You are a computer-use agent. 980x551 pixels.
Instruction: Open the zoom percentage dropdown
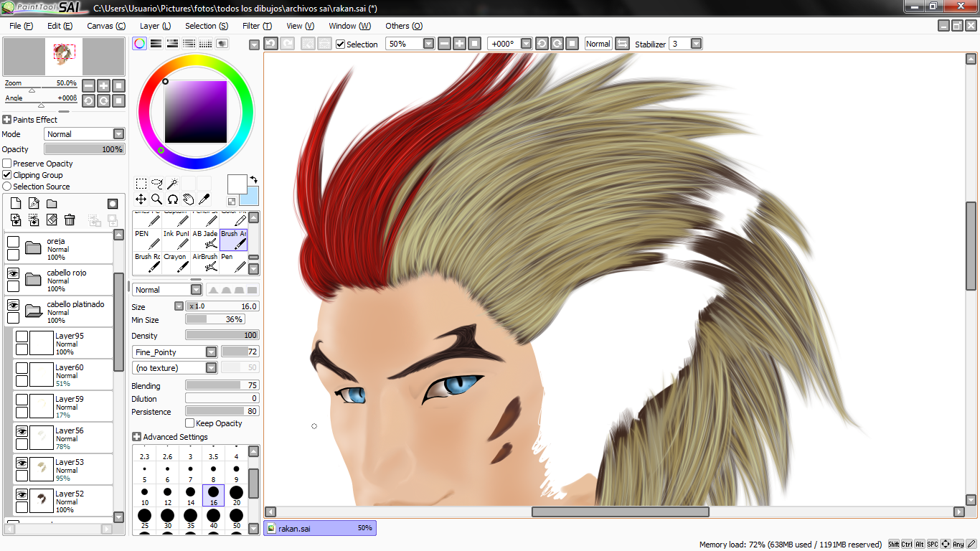[x=428, y=44]
